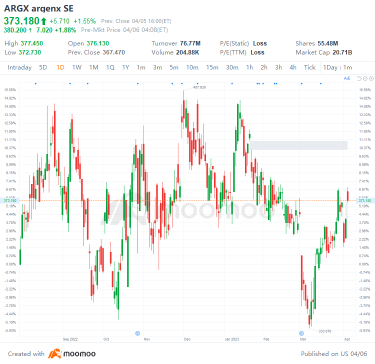Choose the 1h hourly interval
This screenshot has height=364, width=375.
coord(249,67)
